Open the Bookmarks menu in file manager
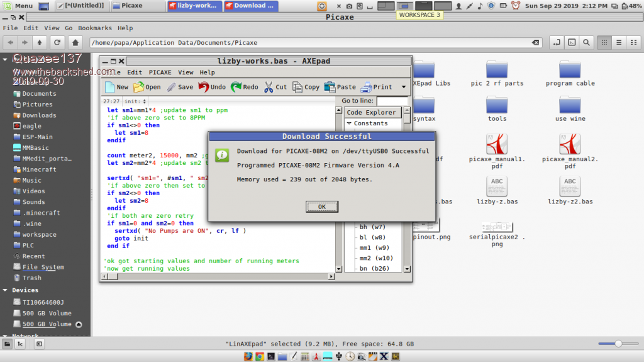The height and width of the screenshot is (362, 644). [x=95, y=28]
